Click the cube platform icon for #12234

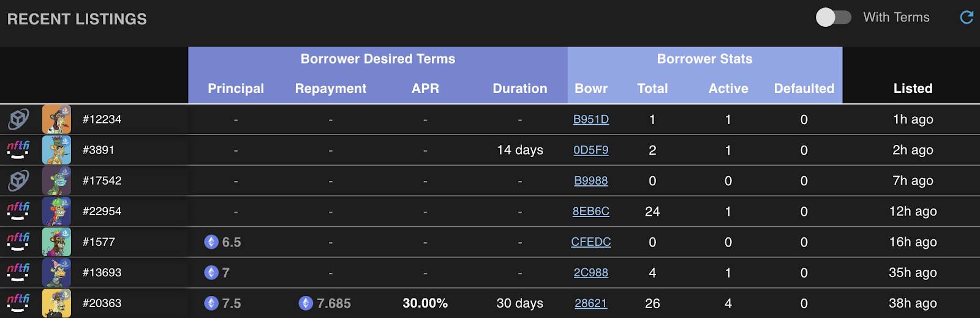[x=18, y=119]
